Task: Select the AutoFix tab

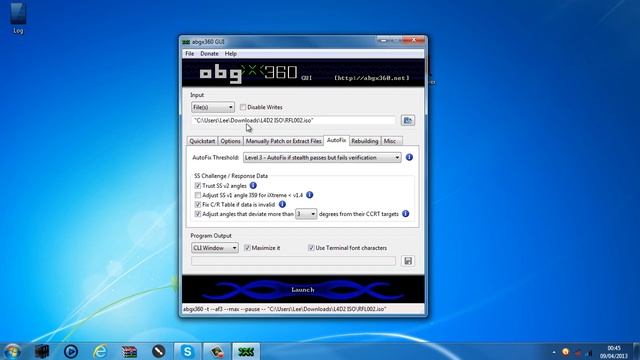Action: (336, 140)
